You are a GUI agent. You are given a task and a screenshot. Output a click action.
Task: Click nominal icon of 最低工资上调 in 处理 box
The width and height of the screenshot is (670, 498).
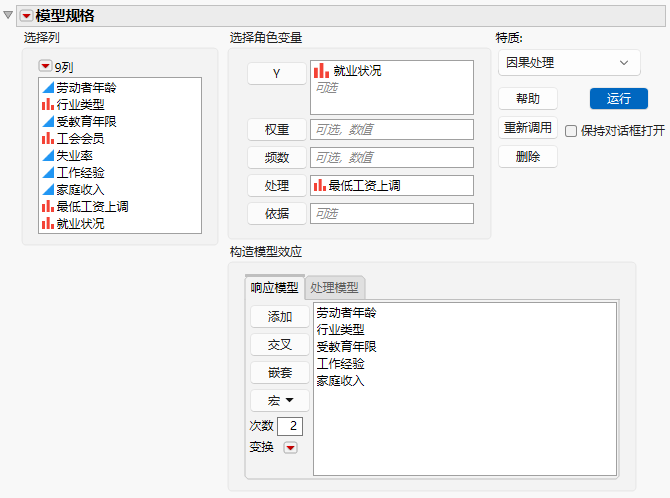(320, 185)
